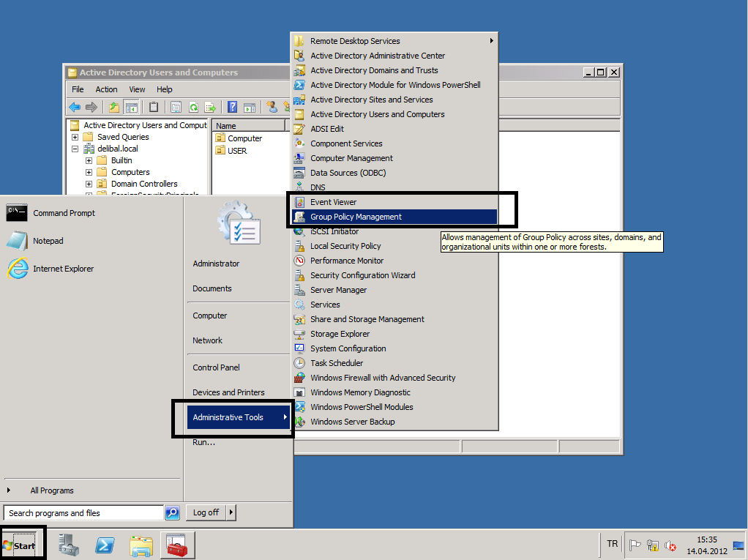Click the blue Help question mark icon

tap(232, 107)
